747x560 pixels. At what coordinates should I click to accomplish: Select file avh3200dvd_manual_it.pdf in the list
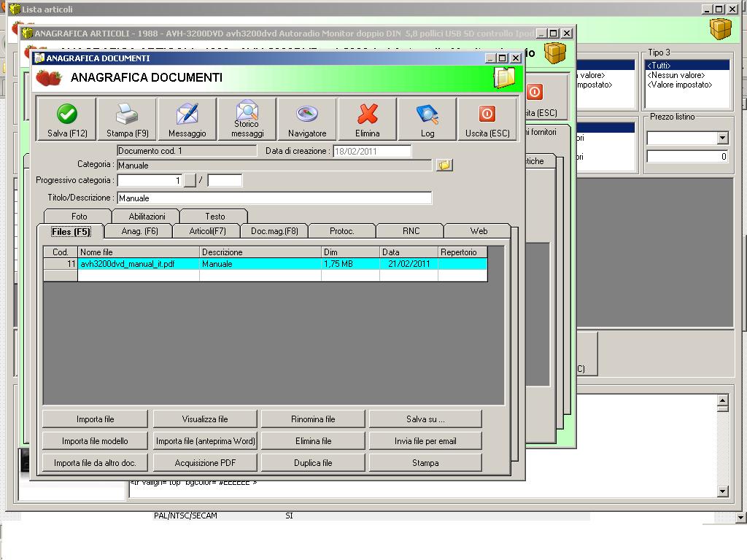click(x=139, y=264)
